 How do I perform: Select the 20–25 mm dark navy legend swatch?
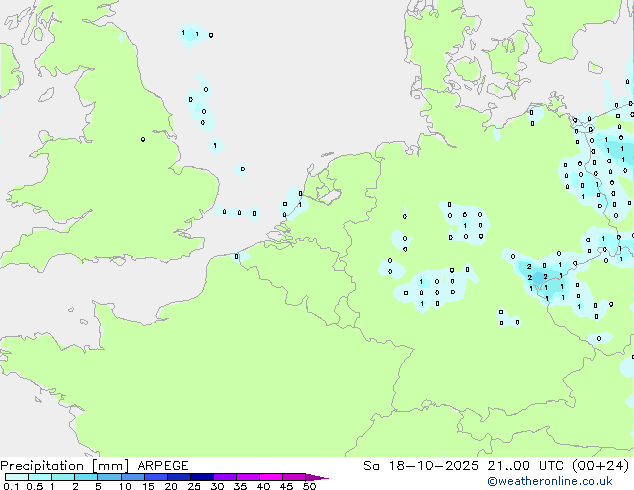pos(183,478)
